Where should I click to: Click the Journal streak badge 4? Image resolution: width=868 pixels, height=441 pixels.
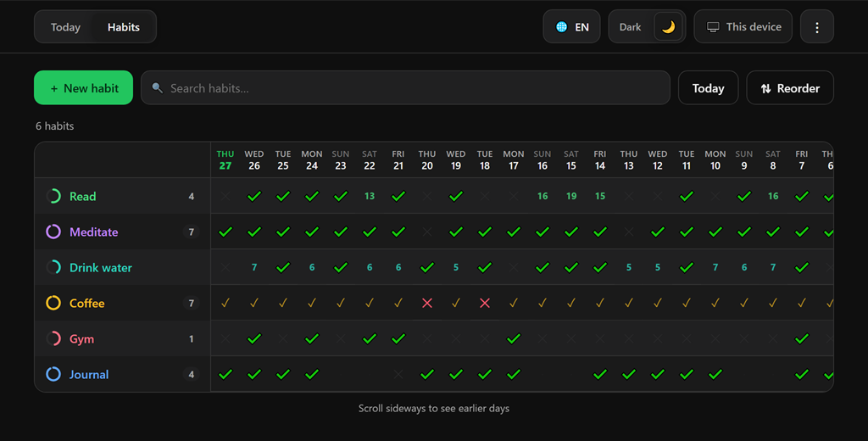point(191,374)
